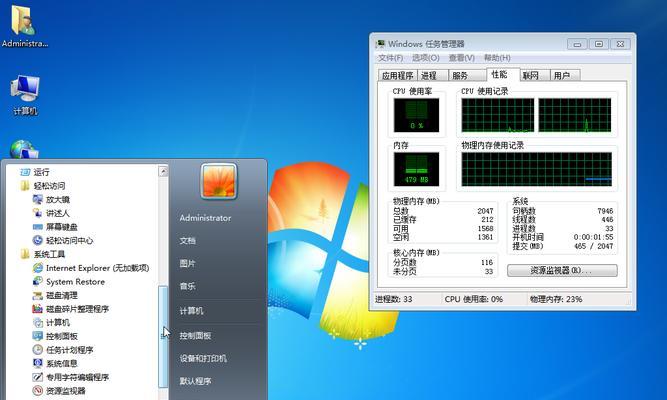Click the user account flower picture

coord(219,181)
